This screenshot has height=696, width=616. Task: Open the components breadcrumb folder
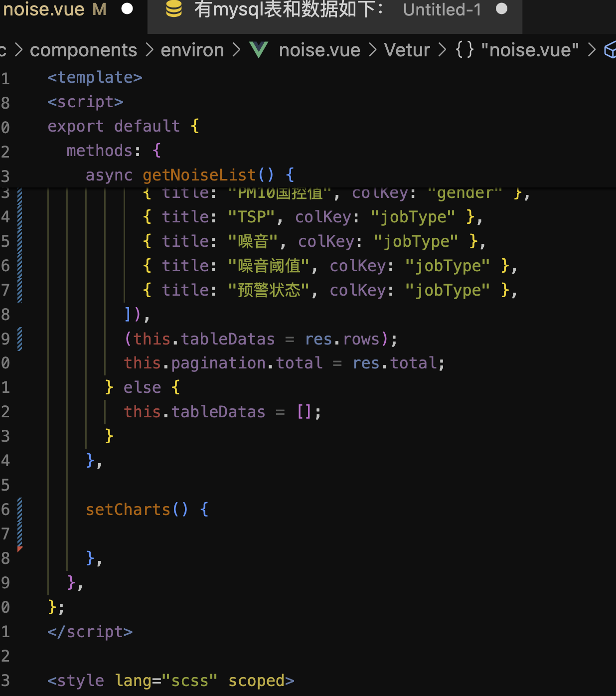83,50
